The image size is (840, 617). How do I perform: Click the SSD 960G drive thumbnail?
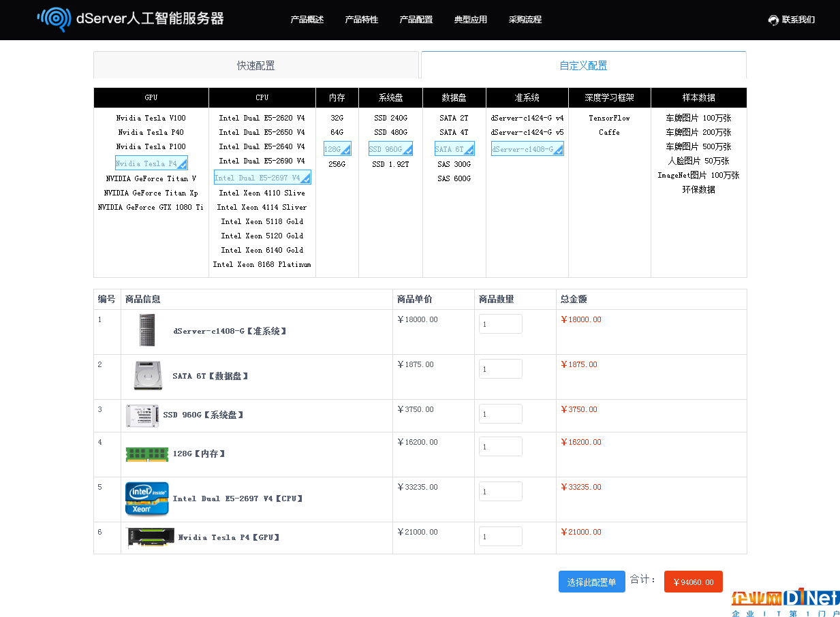tap(142, 415)
